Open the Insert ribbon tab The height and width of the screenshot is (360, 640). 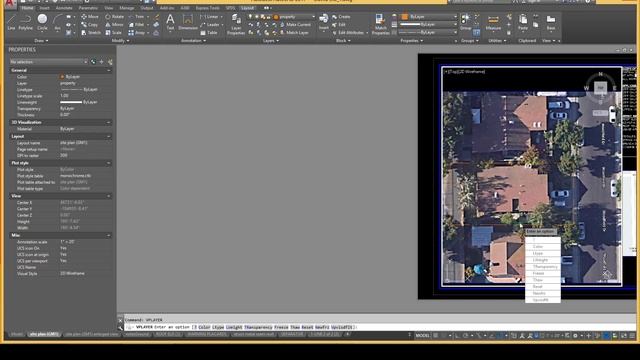44,8
